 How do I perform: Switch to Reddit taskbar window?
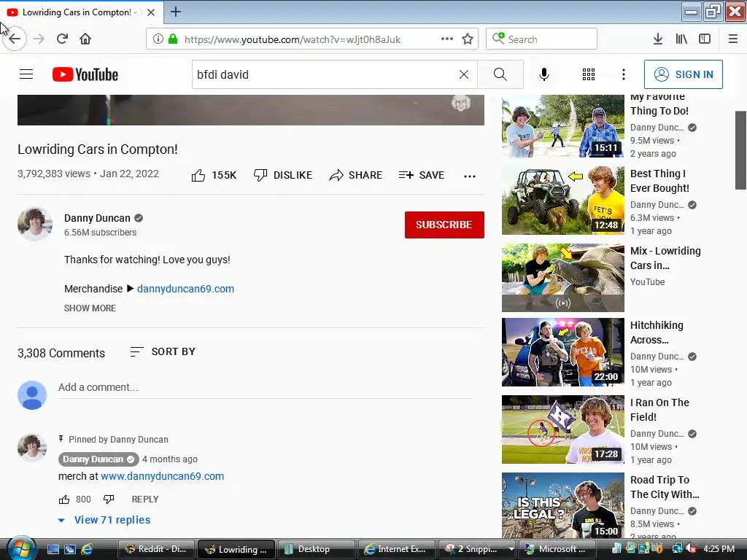(x=155, y=549)
